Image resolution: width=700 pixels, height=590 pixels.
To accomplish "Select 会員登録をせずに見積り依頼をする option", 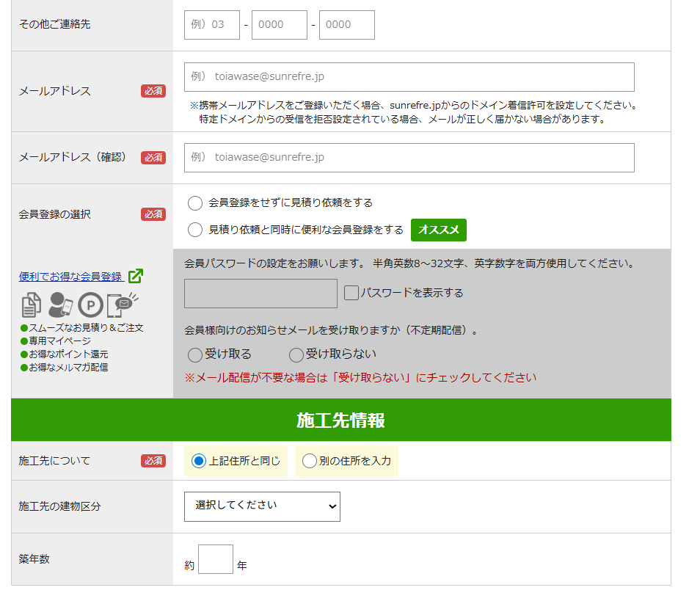I will pyautogui.click(x=195, y=203).
